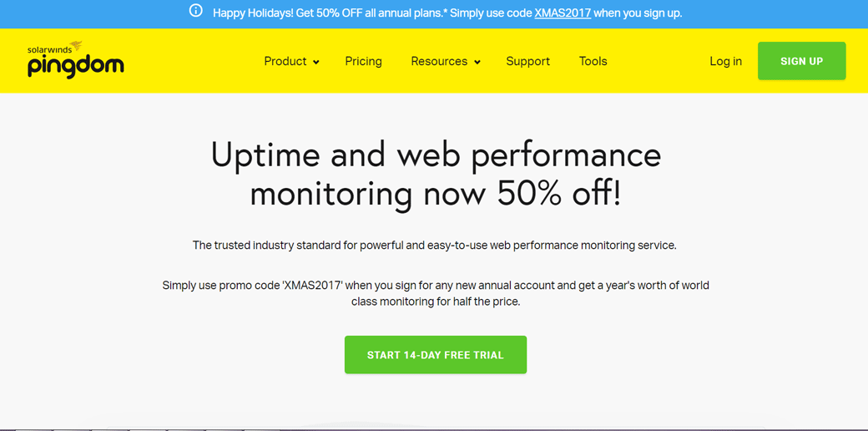Select Tools in the navigation bar
868x431 pixels.
593,61
